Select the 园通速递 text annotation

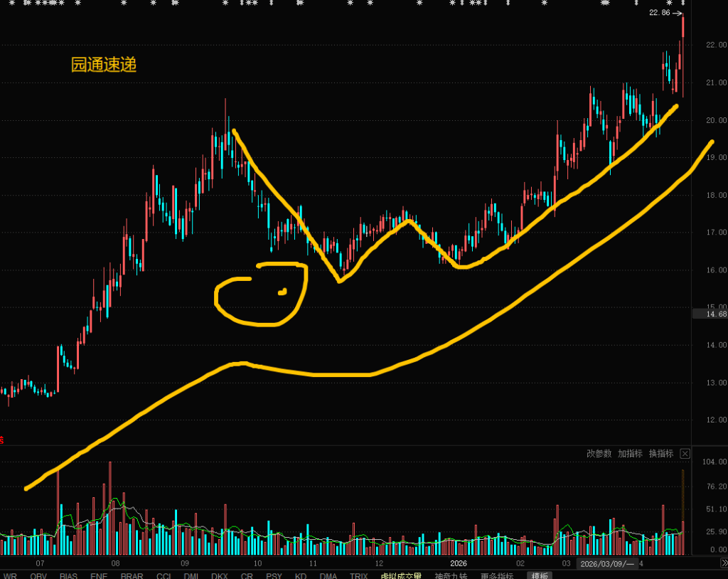point(103,65)
